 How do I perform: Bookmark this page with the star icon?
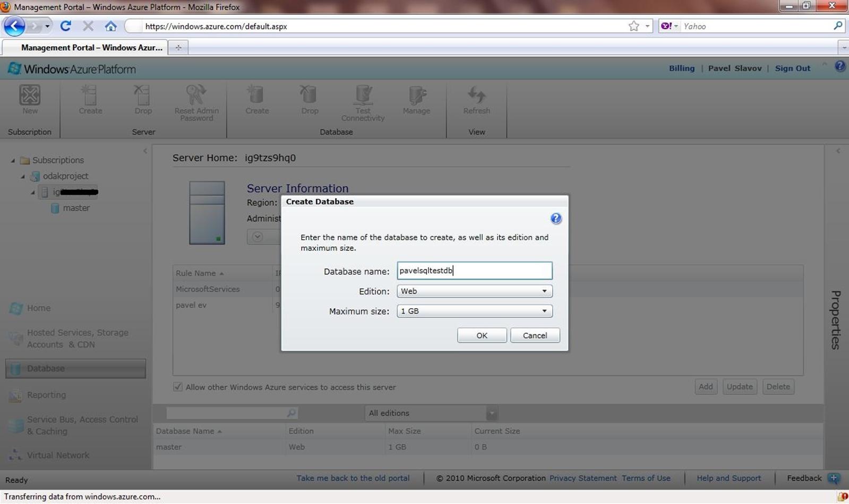pyautogui.click(x=633, y=26)
